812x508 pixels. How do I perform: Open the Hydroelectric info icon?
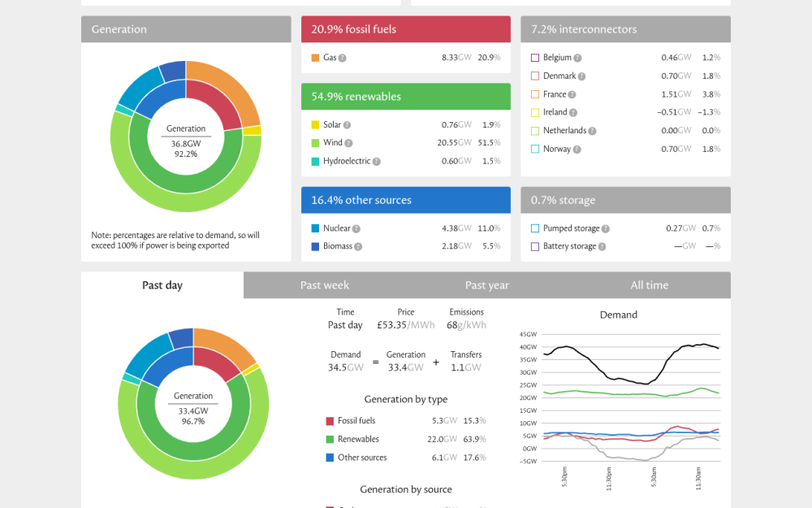point(377,162)
